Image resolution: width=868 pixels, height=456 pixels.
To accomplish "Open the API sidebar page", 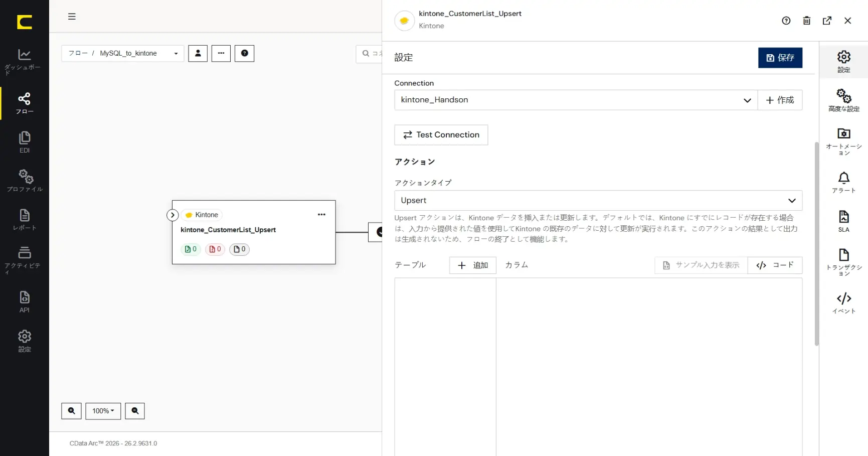I will coord(24,302).
